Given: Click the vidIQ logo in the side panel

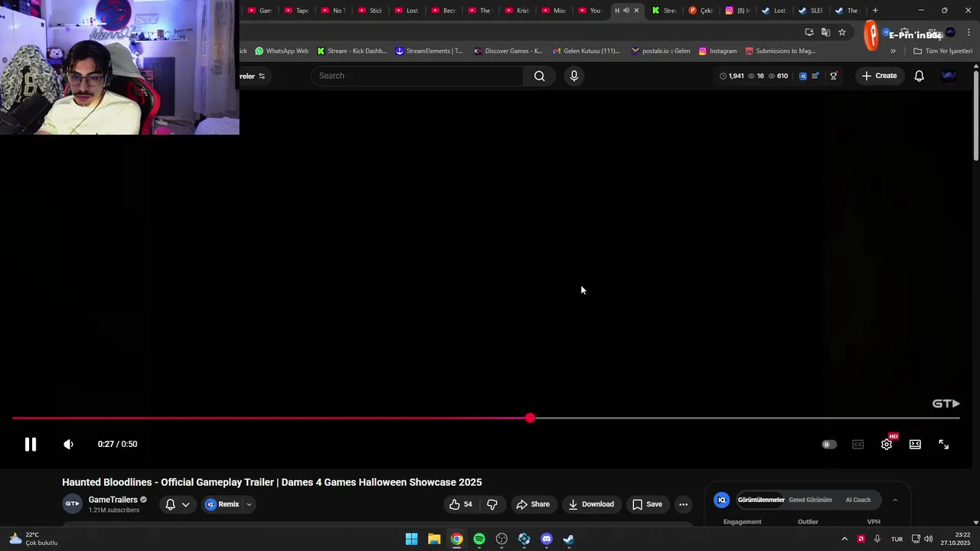Looking at the screenshot, I should 721,500.
